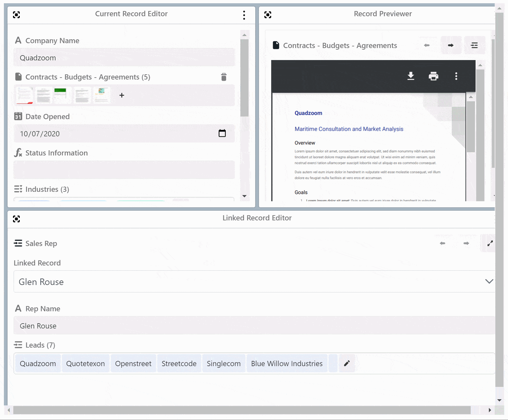Edit Leads with the pencil icon

[347, 363]
